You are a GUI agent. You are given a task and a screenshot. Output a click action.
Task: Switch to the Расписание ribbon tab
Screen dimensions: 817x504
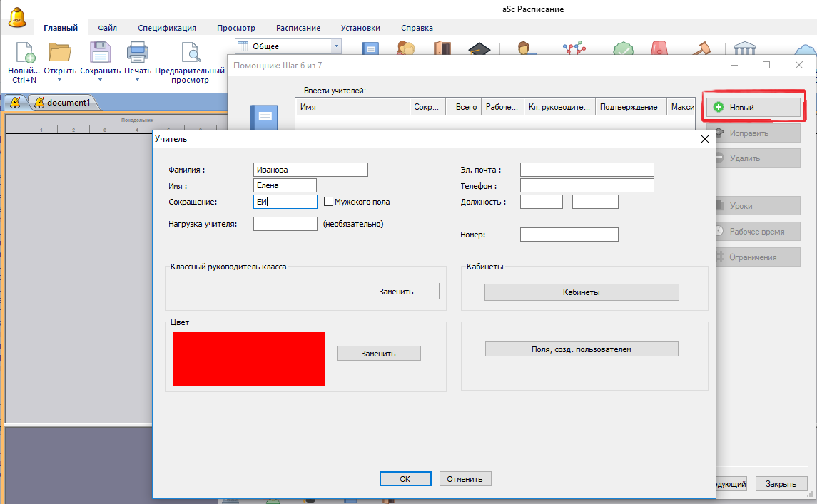pos(298,28)
